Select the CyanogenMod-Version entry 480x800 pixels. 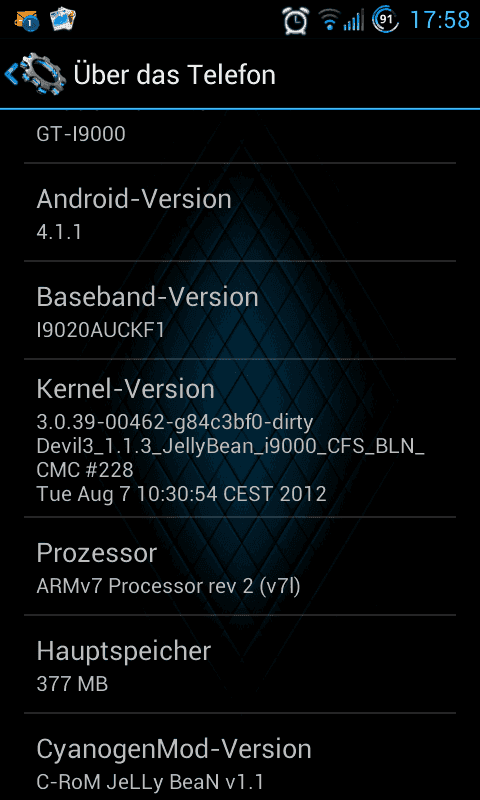[x=240, y=757]
